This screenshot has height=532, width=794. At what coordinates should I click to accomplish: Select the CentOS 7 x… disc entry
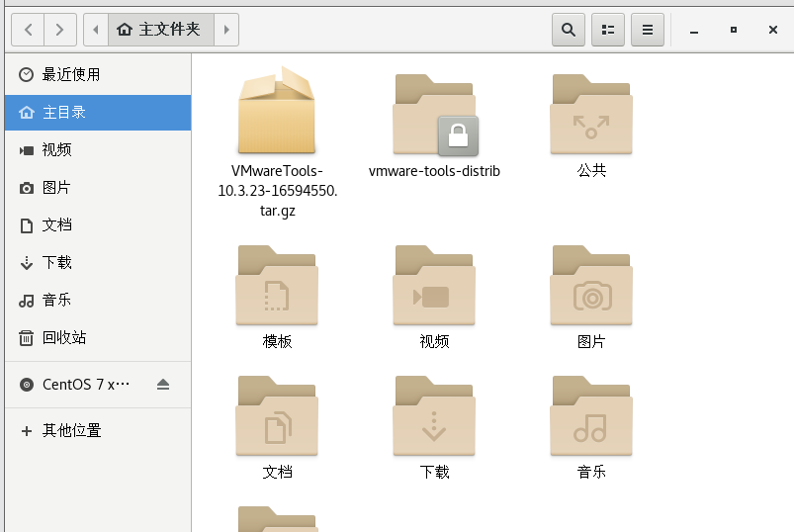click(98, 385)
